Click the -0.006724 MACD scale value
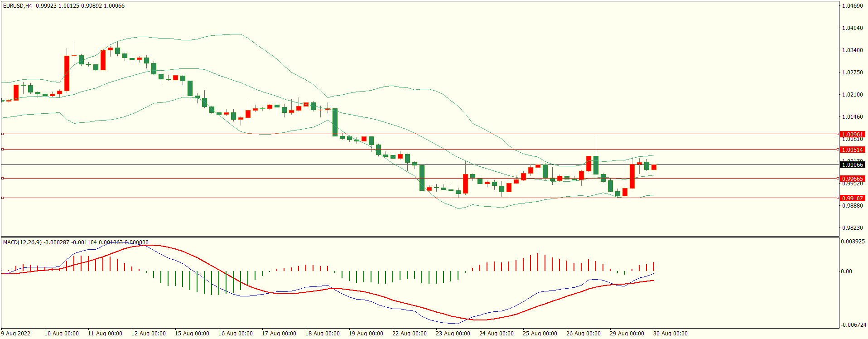 [x=854, y=325]
